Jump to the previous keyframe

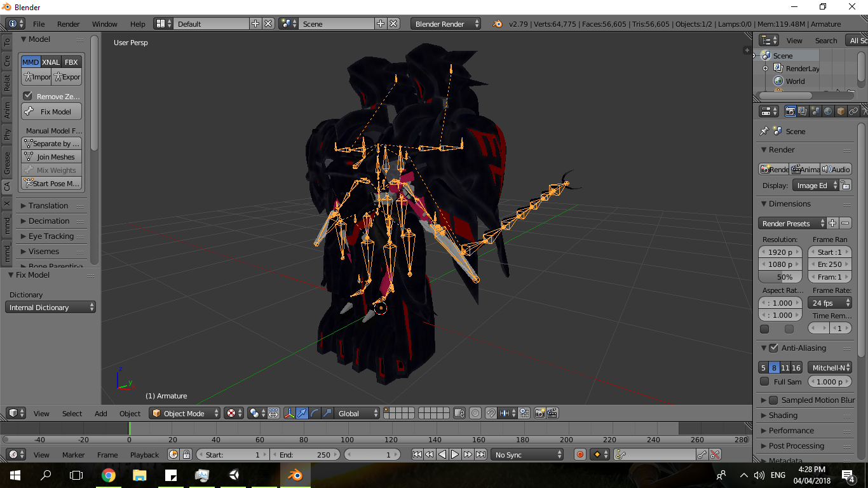pos(430,454)
